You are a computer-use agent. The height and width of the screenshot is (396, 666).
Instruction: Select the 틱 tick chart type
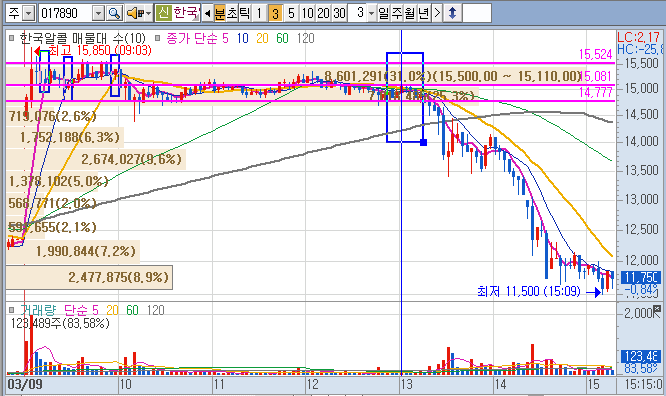245,13
